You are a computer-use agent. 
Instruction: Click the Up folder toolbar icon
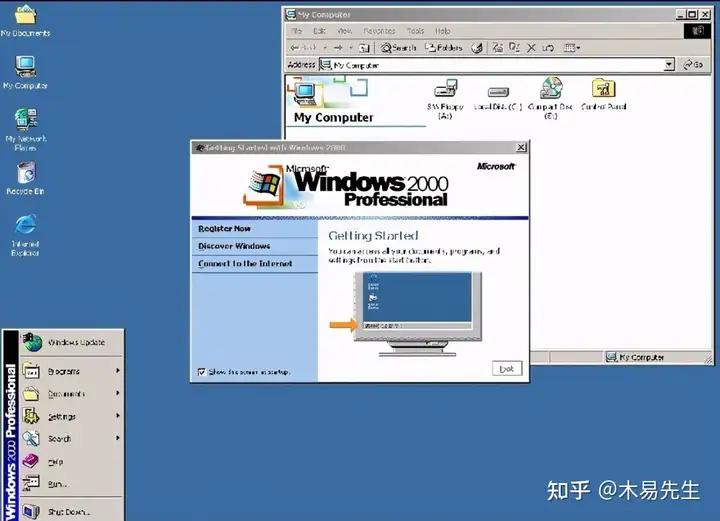click(x=364, y=48)
